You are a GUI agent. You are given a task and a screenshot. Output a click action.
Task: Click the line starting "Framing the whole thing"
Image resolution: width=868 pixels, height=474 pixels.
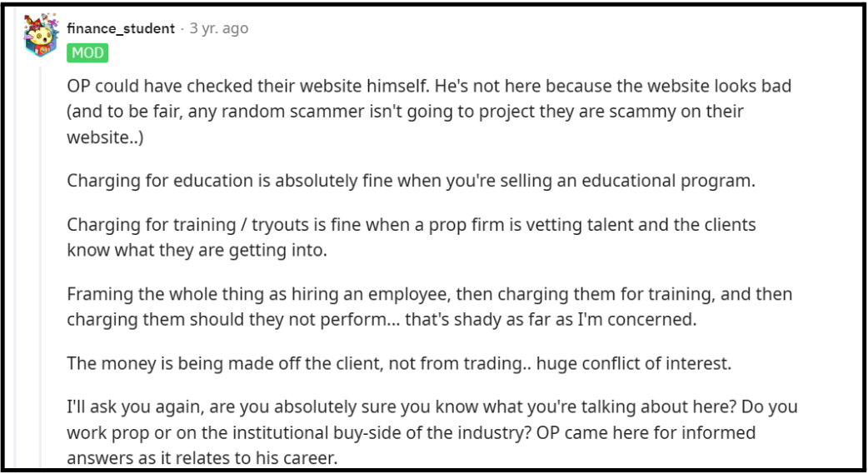tap(430, 293)
